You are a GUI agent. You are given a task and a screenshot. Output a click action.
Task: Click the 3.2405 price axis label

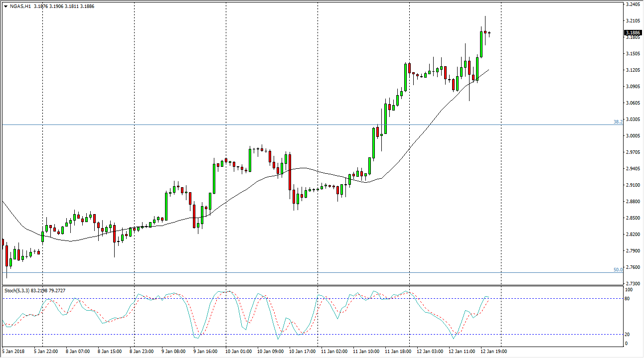click(x=632, y=4)
